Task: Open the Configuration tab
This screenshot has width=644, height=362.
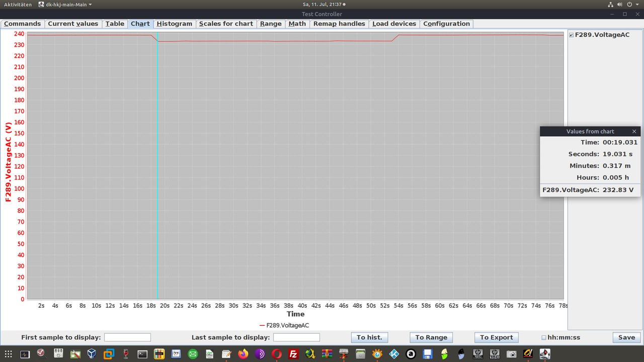Action: click(x=447, y=24)
